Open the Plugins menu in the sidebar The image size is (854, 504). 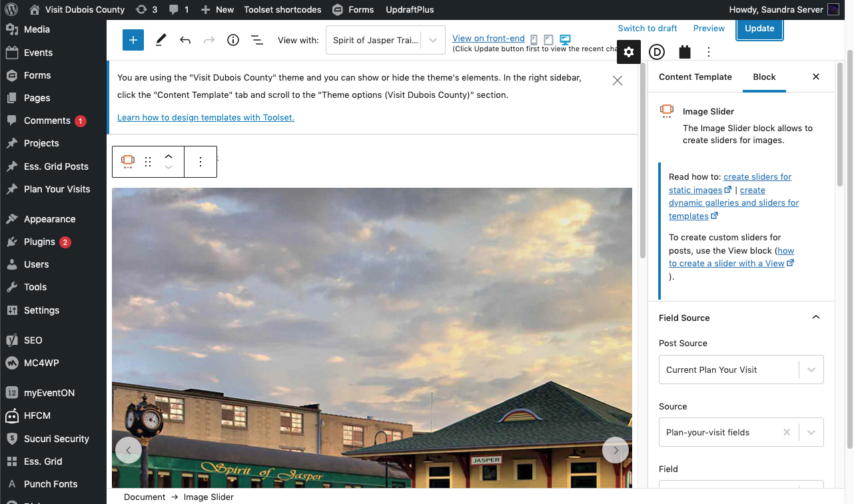[x=39, y=242]
